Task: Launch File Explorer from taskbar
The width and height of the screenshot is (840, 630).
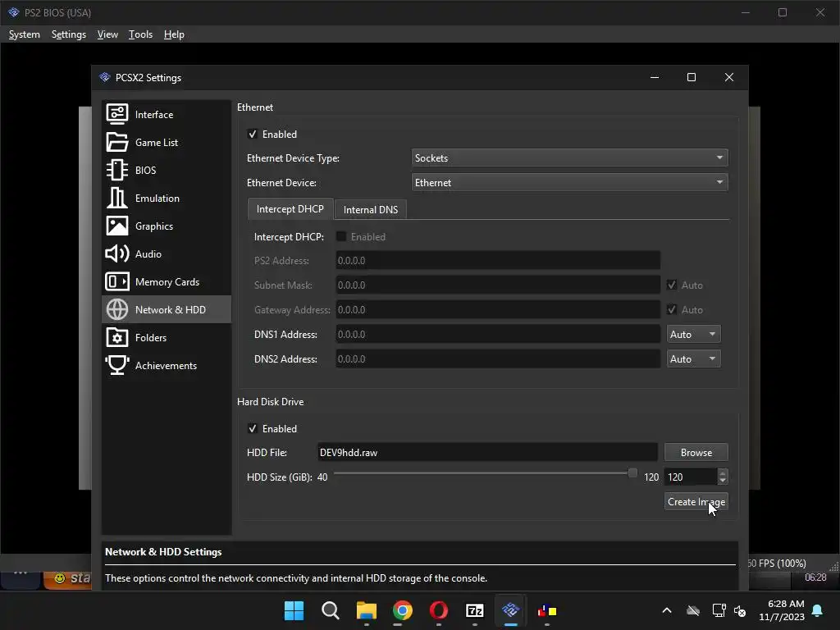Action: coord(367,610)
